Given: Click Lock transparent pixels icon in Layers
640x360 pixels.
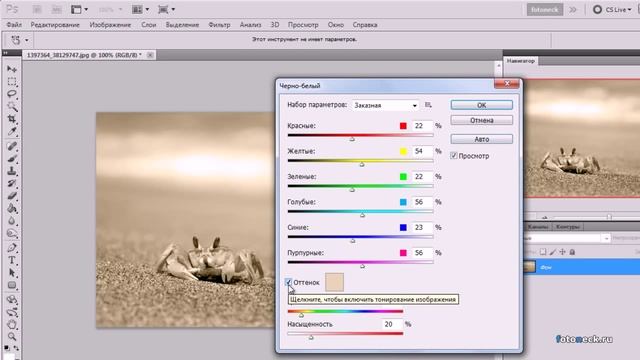Looking at the screenshot, I should point(543,252).
